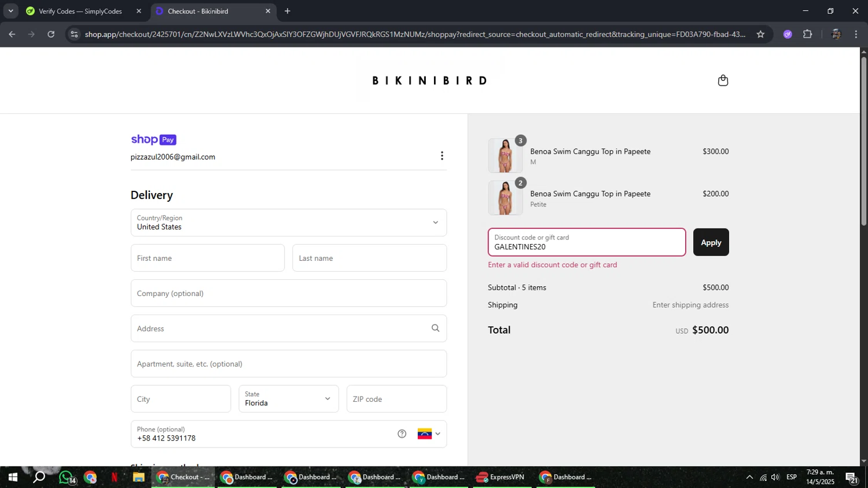Screen dimensions: 868x488
Task: Click the browser URL address bar
Action: 415,34
